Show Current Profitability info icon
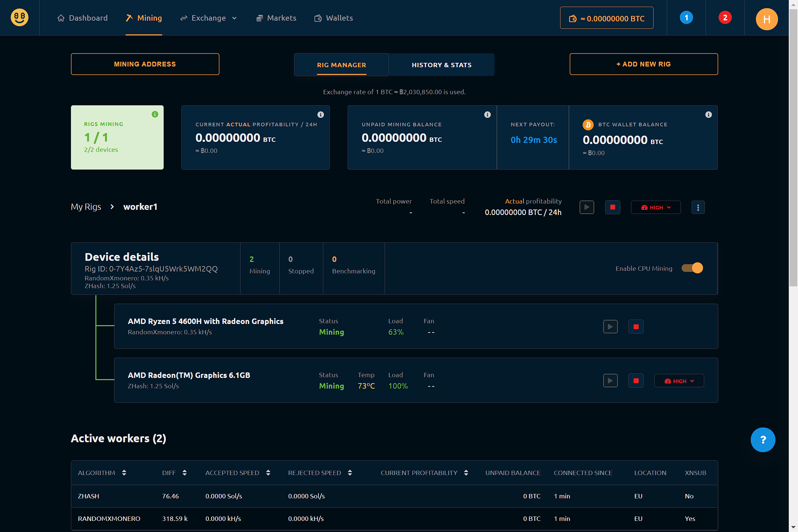Screen dimensions: 798x532 (x=321, y=115)
